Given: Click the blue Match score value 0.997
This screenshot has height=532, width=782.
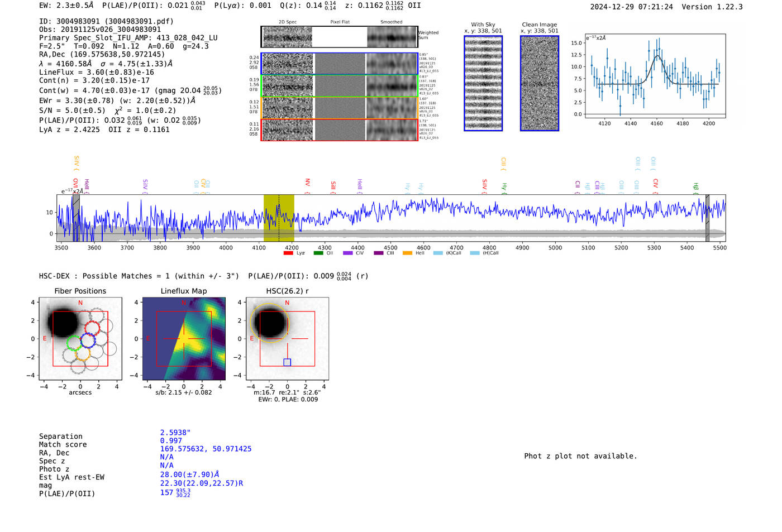Looking at the screenshot, I should click(x=171, y=441).
